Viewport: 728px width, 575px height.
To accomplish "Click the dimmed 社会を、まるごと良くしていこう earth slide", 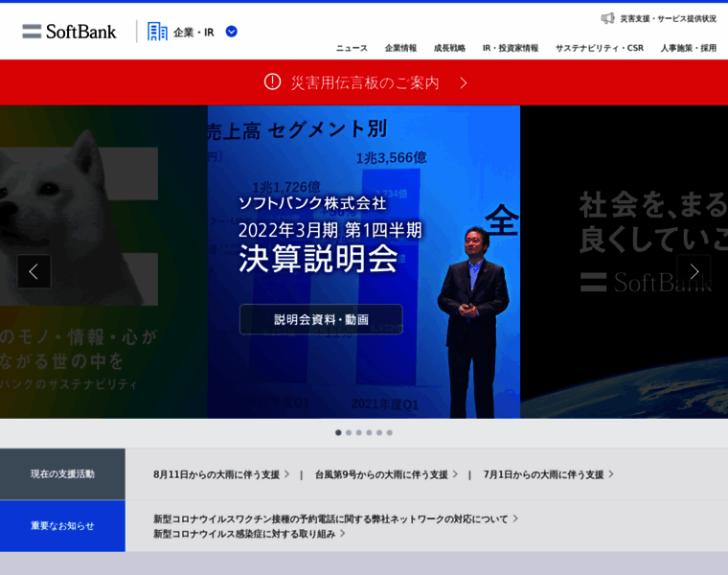I will pos(624,262).
